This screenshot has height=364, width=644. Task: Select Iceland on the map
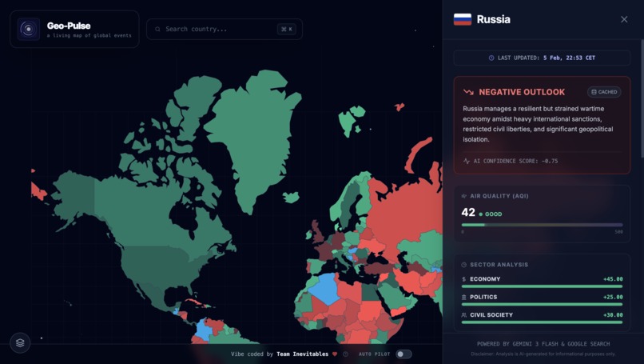(x=291, y=198)
